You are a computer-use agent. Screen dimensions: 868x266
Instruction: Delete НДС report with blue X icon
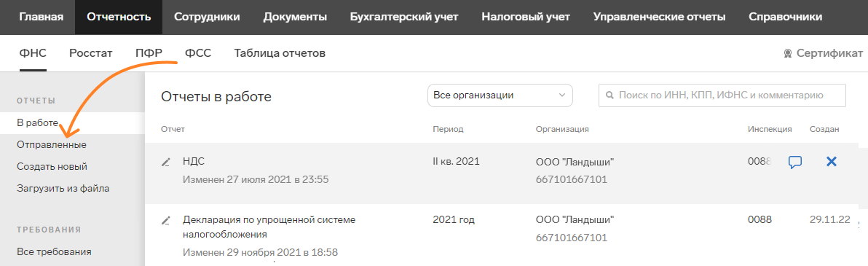pos(832,162)
